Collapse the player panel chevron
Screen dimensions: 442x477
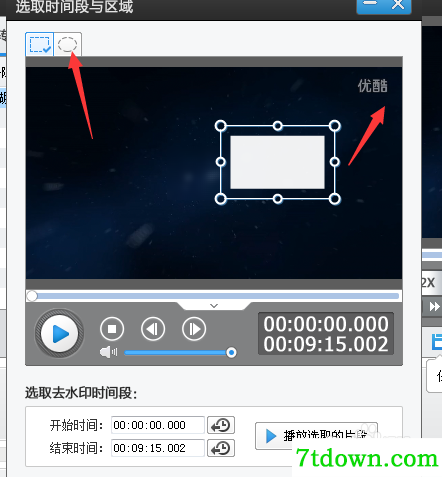(214, 305)
